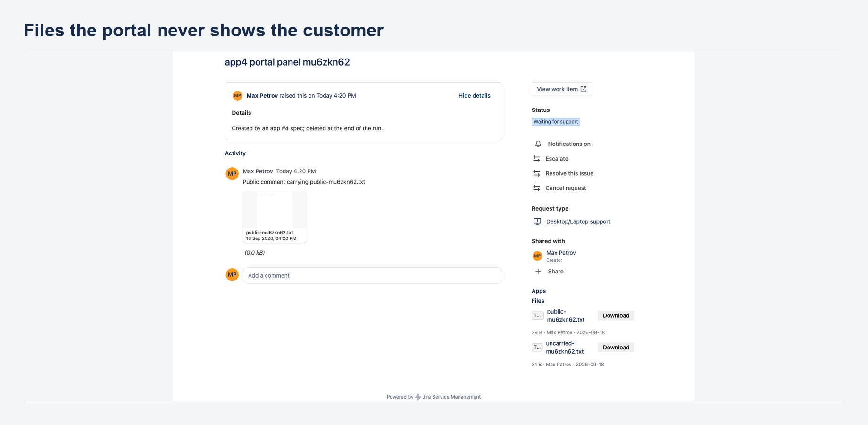
Task: Choose Resolve this issue
Action: pos(569,173)
